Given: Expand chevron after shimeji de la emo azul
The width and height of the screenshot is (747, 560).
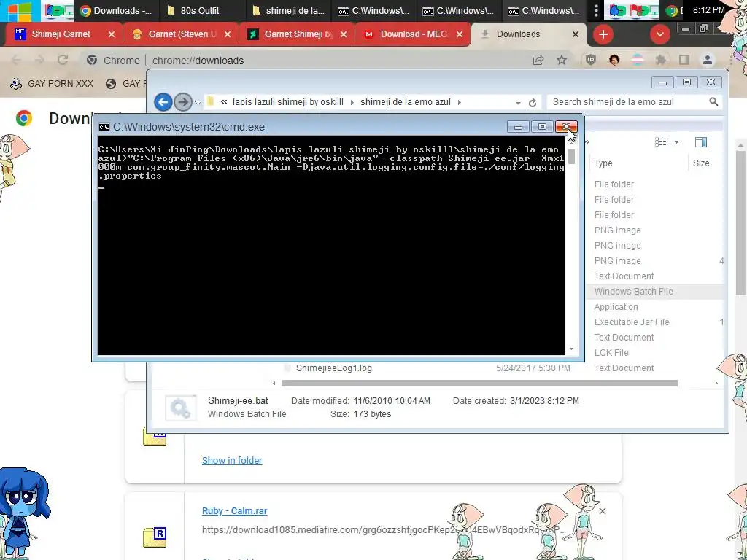Looking at the screenshot, I should (x=460, y=102).
